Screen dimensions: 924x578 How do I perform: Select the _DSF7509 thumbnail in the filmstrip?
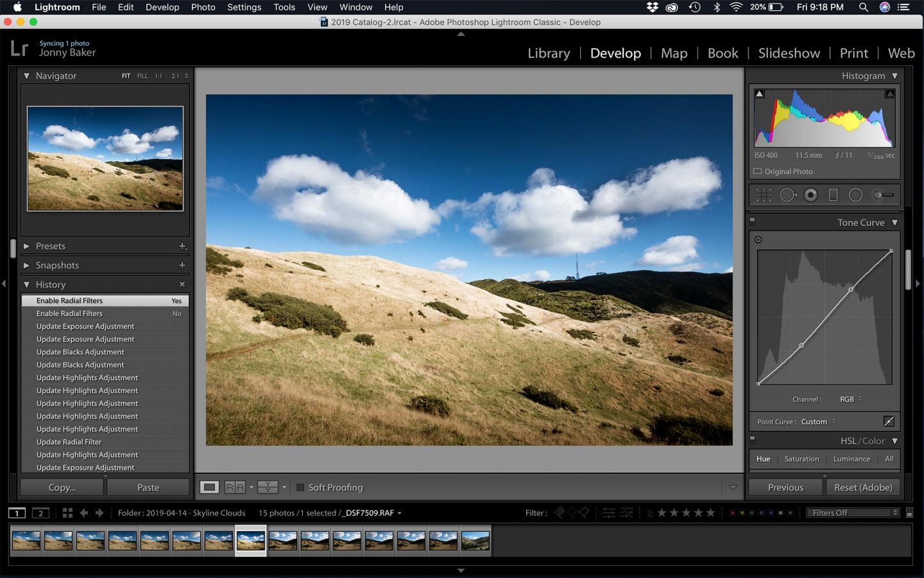(250, 540)
